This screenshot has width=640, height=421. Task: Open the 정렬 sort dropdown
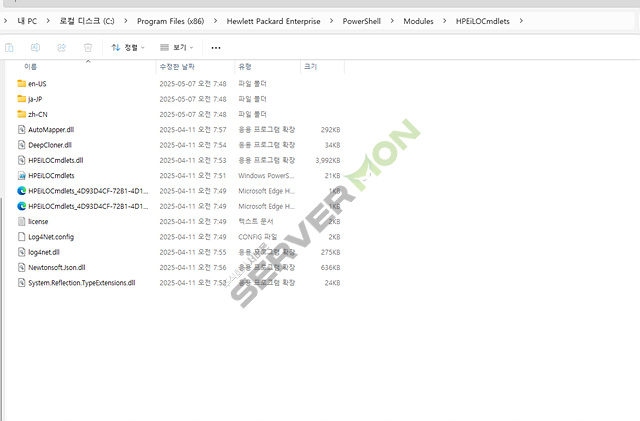click(x=128, y=48)
